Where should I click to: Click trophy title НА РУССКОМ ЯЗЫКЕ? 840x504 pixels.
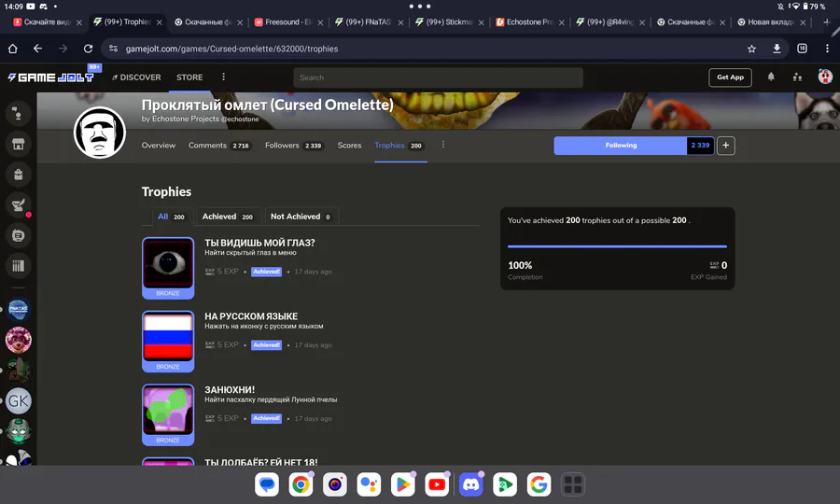tap(251, 316)
